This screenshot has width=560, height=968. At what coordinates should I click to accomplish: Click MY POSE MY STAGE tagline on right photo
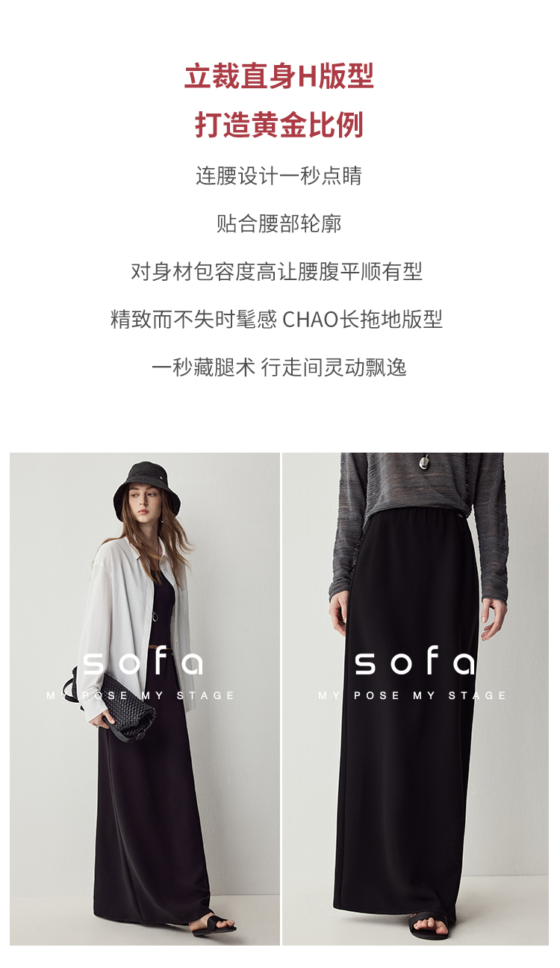coord(413,695)
